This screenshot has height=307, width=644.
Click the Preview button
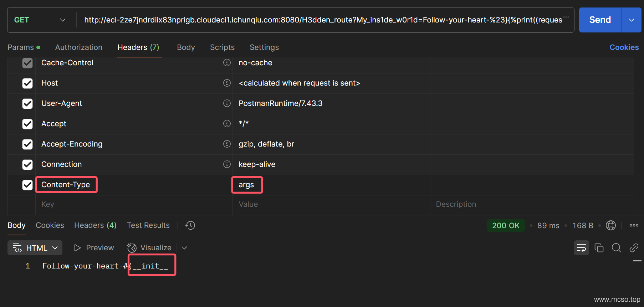94,248
